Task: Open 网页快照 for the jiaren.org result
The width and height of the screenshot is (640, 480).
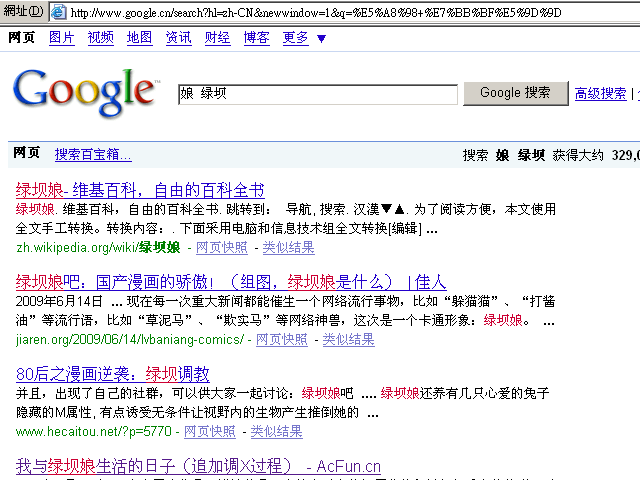Action: pyautogui.click(x=282, y=339)
